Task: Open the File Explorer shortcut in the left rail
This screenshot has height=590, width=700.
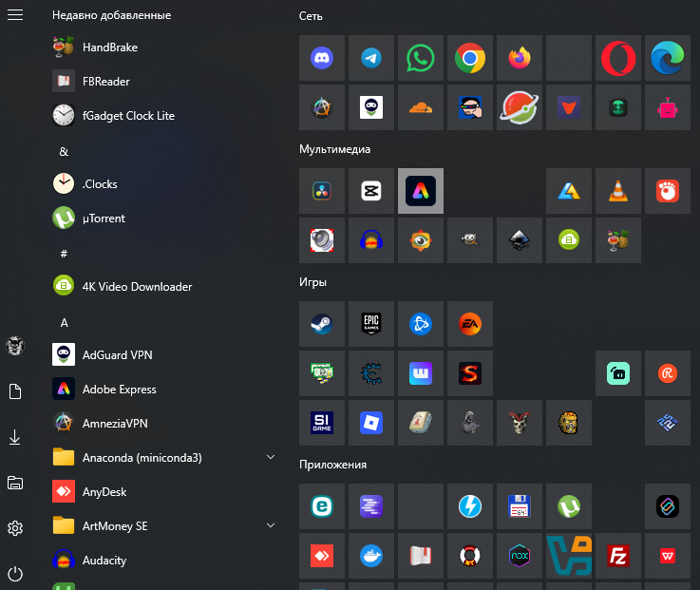Action: pos(15,483)
